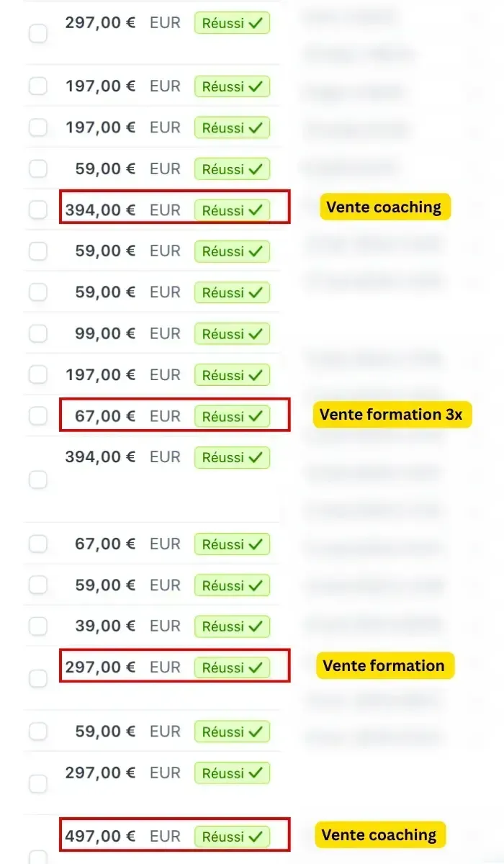Open the "Vente coaching" label next to 394,00 €
The image size is (504, 864).
pos(384,207)
